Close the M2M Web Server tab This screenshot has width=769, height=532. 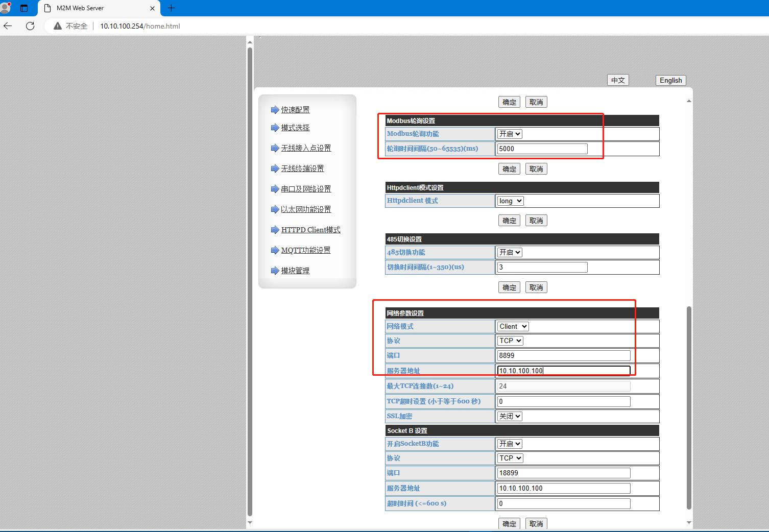[152, 8]
